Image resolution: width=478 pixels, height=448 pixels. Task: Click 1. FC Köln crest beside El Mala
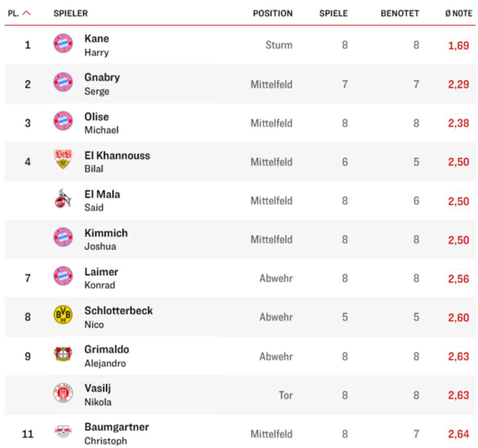point(63,198)
